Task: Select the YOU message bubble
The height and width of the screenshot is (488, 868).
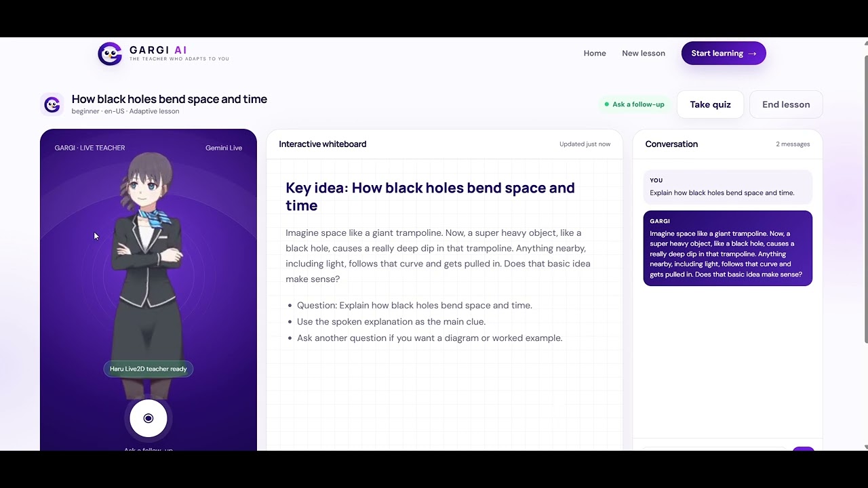Action: 728,187
